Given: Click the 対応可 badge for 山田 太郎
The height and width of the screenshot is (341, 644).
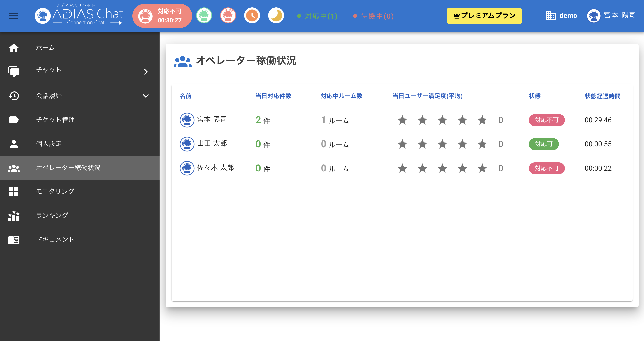Looking at the screenshot, I should tap(543, 144).
